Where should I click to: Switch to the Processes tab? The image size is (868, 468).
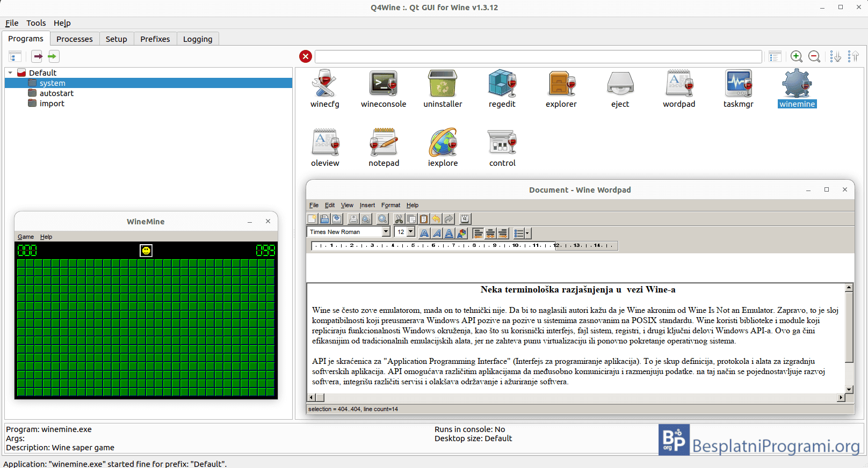tap(75, 39)
